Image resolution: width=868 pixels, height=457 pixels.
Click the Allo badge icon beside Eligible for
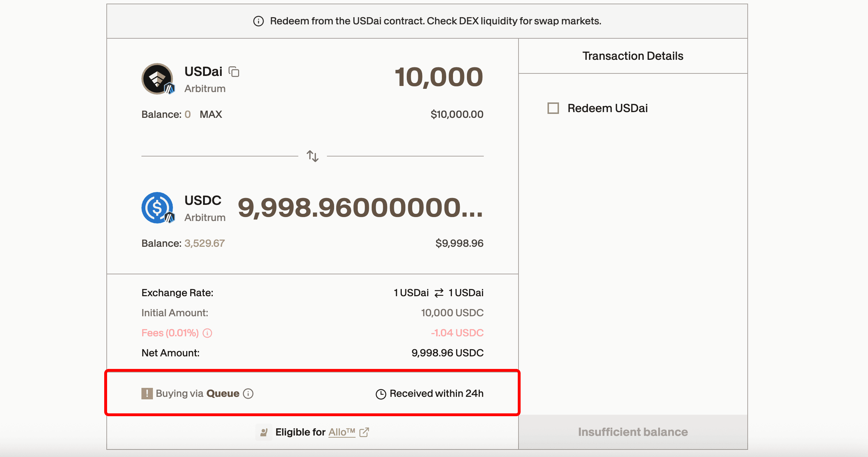(264, 432)
